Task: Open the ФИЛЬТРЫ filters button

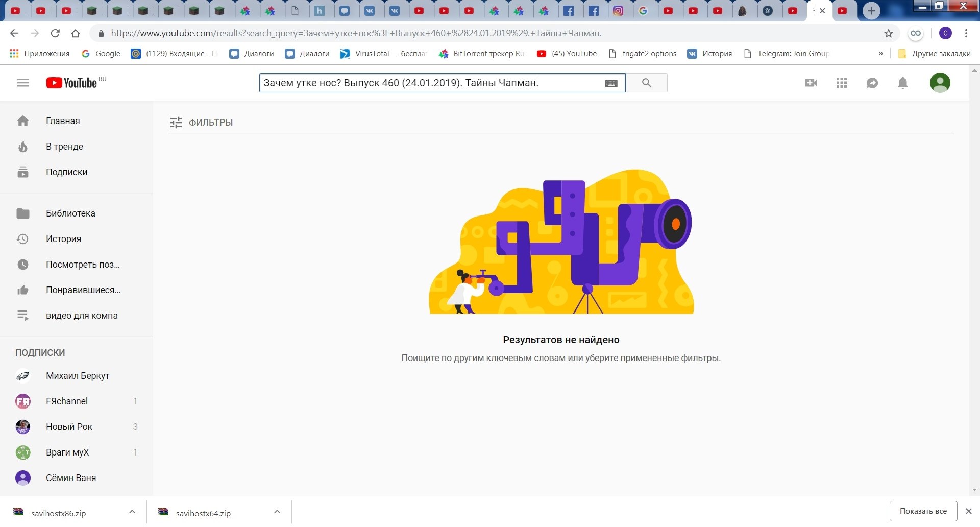Action: pyautogui.click(x=201, y=123)
